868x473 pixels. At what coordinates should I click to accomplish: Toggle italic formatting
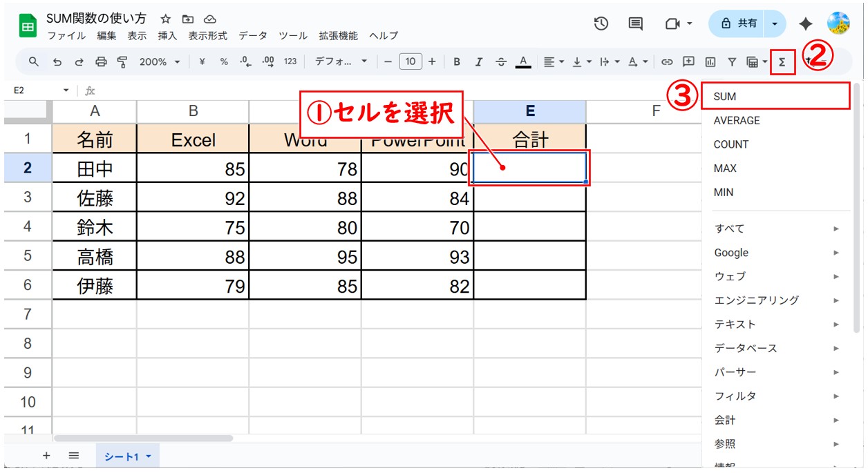pyautogui.click(x=479, y=62)
